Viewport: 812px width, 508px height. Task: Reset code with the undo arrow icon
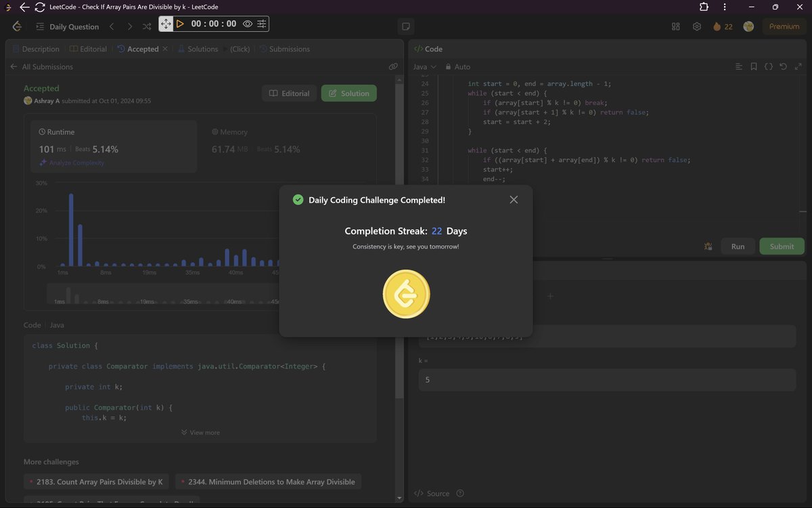coord(784,66)
